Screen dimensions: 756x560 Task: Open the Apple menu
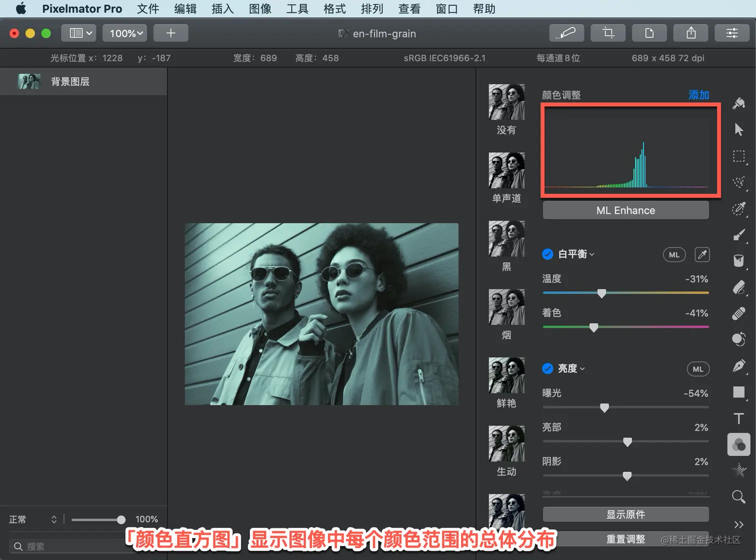(x=21, y=9)
